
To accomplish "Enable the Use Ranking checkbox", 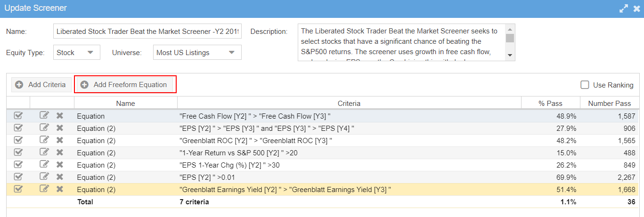I will click(x=585, y=85).
